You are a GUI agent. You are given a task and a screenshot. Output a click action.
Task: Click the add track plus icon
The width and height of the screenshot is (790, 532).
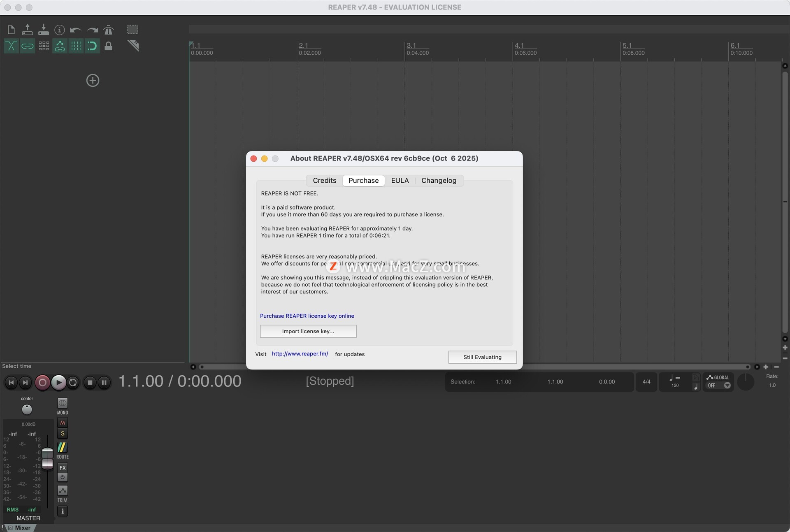(x=93, y=80)
